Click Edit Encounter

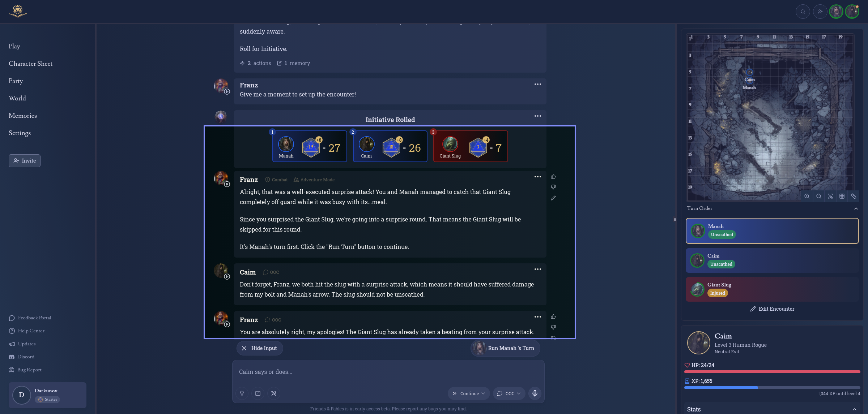pos(772,309)
